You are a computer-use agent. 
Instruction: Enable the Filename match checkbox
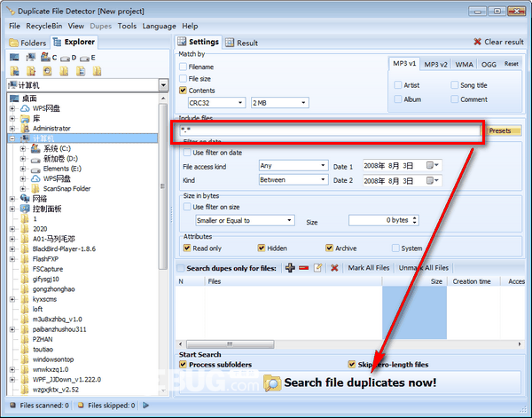[x=183, y=67]
